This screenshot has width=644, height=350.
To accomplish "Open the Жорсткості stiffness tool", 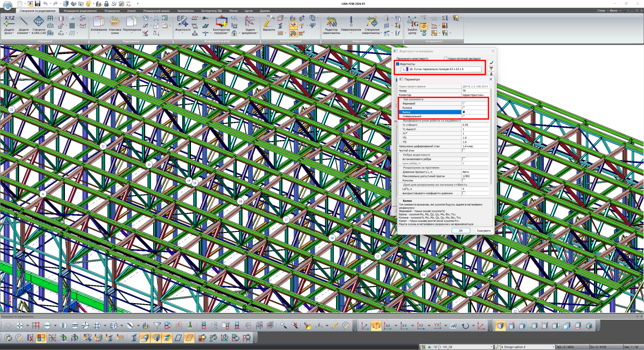I will (183, 22).
